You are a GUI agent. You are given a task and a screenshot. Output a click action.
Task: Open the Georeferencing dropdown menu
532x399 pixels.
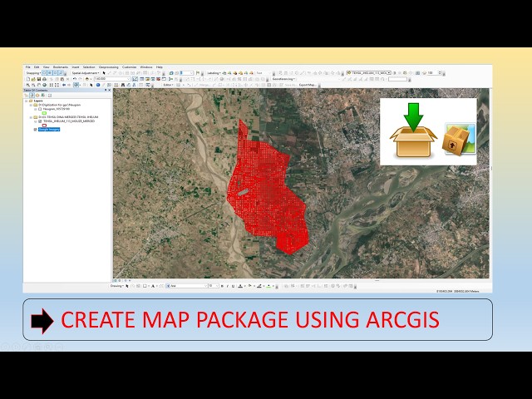click(x=283, y=79)
